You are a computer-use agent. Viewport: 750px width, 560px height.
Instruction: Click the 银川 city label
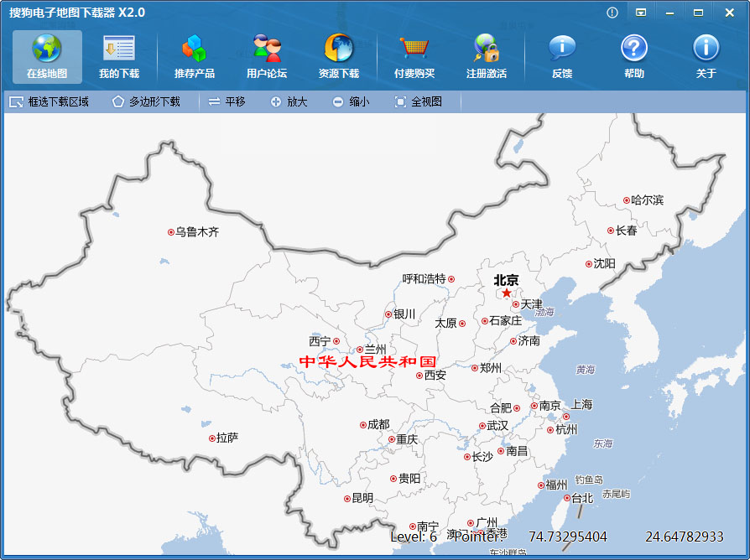coord(404,314)
